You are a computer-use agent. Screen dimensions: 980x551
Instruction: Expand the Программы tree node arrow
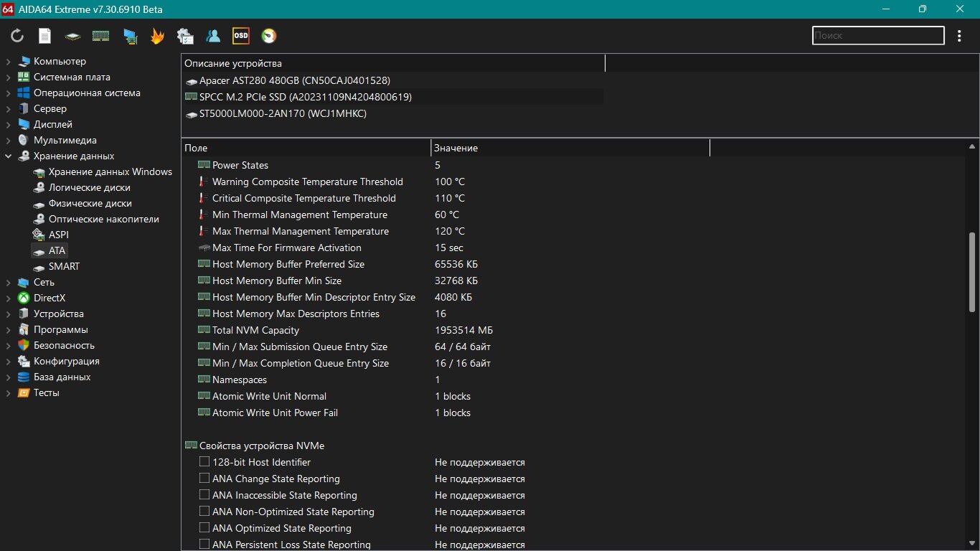[x=8, y=329]
